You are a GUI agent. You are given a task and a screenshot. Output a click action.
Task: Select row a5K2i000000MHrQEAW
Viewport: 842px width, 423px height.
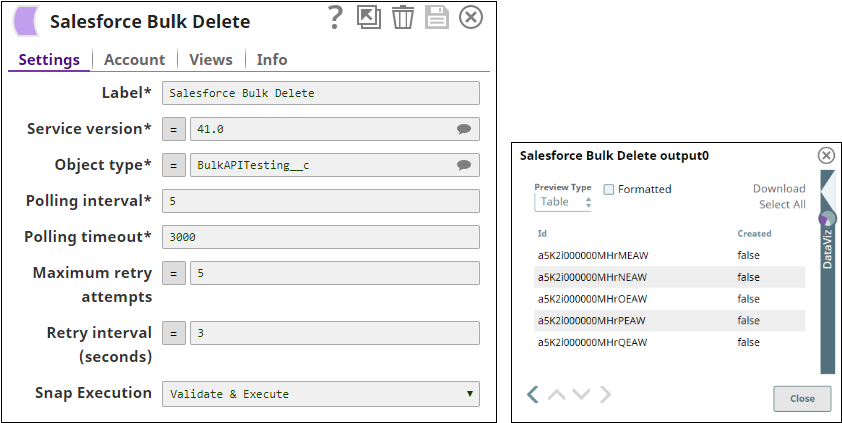pos(670,342)
